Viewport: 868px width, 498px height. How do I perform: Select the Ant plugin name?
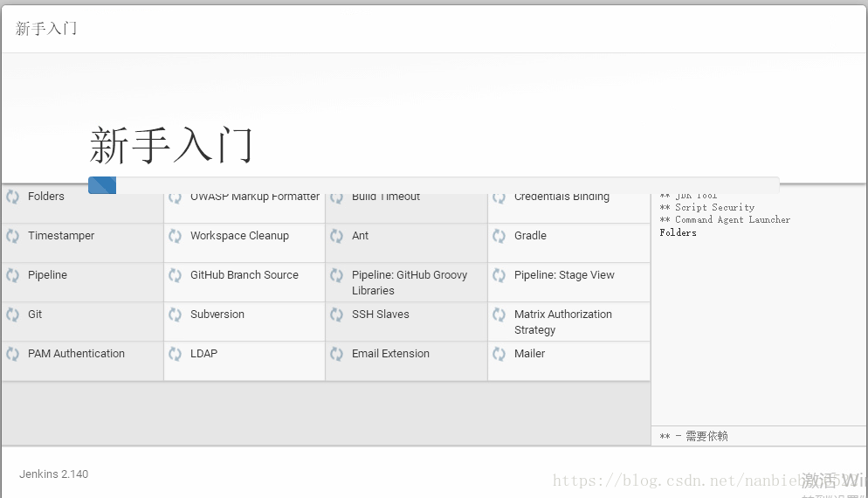[x=360, y=236]
